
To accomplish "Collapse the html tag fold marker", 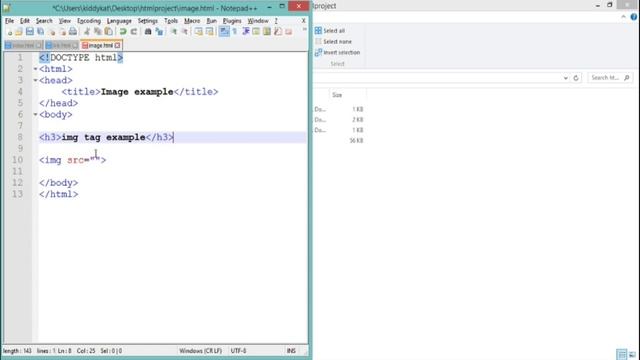I will [36, 69].
